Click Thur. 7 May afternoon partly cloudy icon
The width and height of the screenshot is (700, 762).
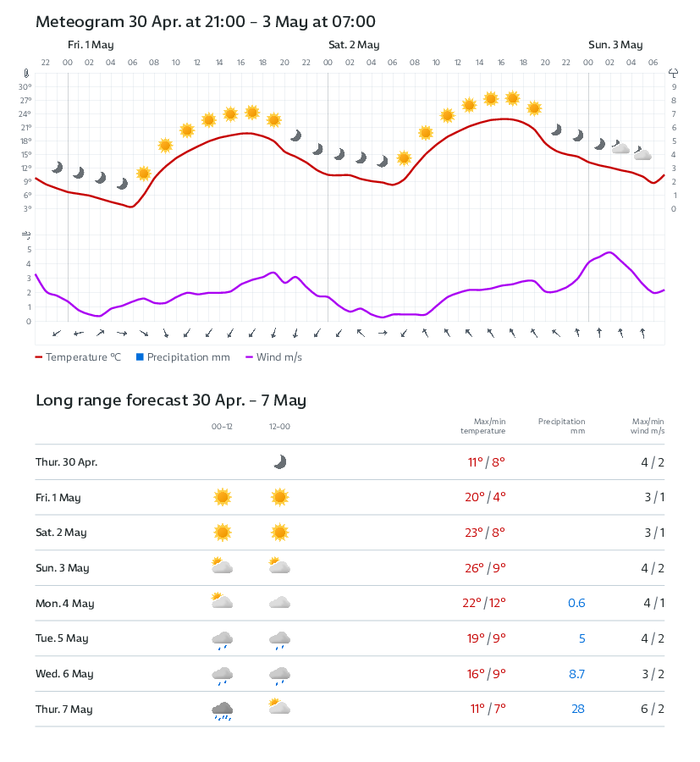[279, 708]
